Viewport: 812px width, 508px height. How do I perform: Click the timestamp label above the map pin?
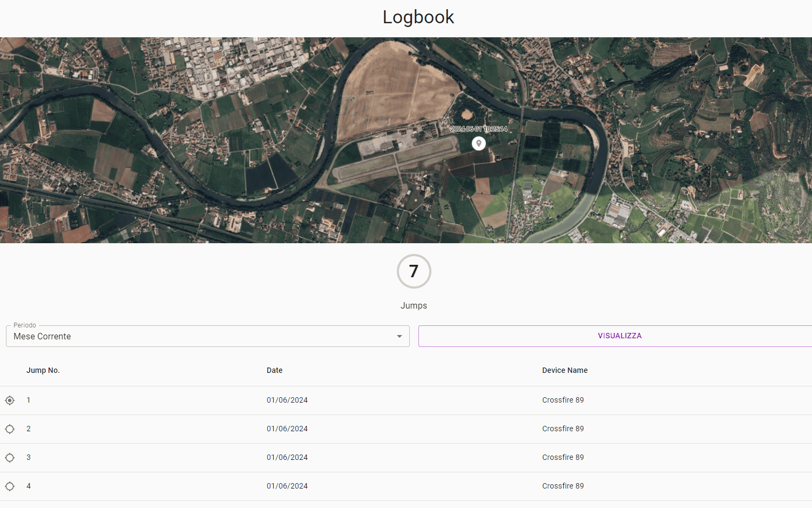coord(478,129)
